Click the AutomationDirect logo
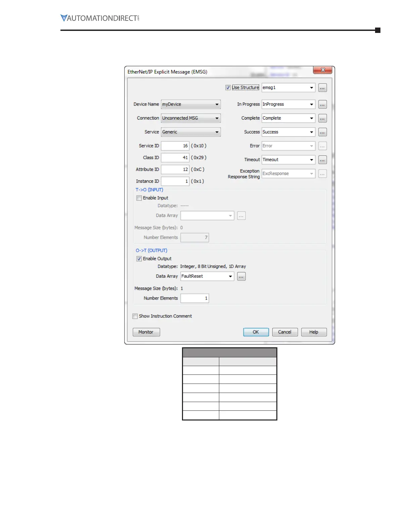The image size is (411, 532). 100,18
